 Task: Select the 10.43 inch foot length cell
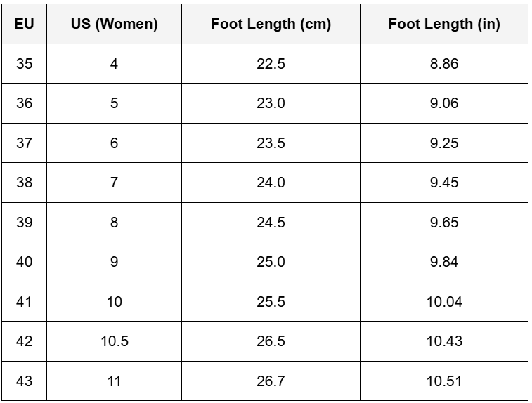[444, 341]
